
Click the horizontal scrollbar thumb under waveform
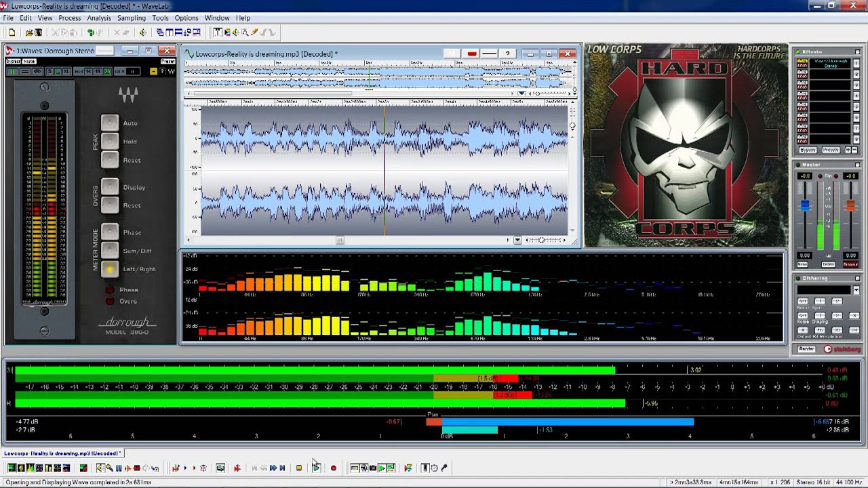[x=340, y=240]
